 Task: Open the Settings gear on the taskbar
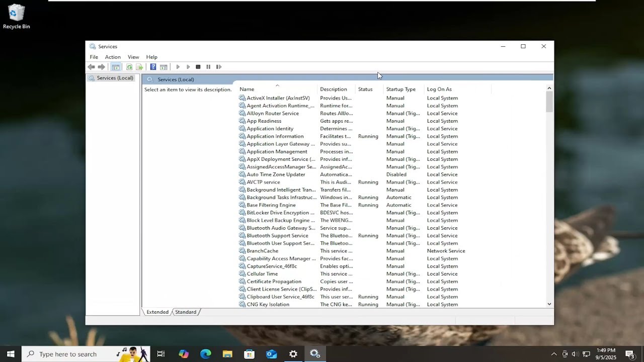pyautogui.click(x=293, y=354)
